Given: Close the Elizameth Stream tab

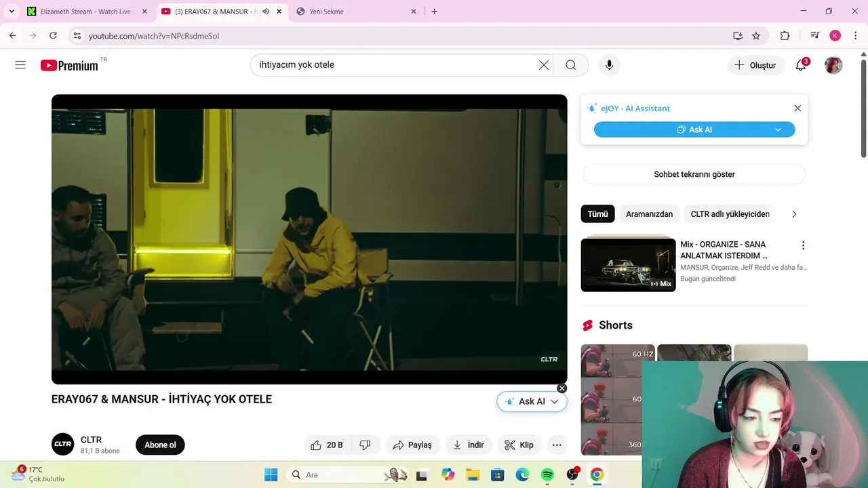Looking at the screenshot, I should pyautogui.click(x=144, y=12).
